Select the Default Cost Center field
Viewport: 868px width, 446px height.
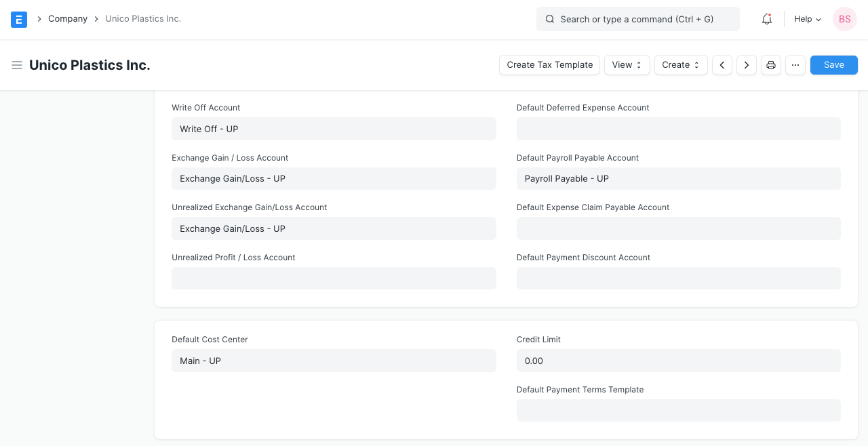pyautogui.click(x=334, y=361)
